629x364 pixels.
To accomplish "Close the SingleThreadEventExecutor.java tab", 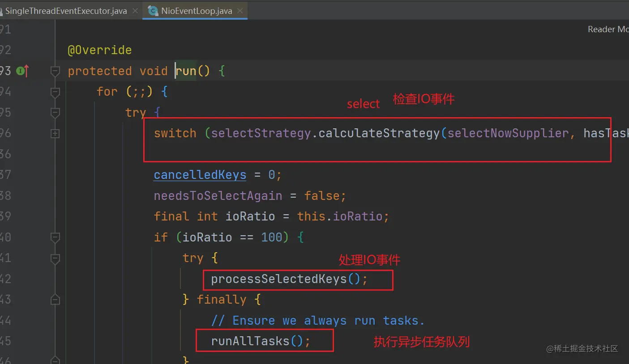I will pos(135,11).
